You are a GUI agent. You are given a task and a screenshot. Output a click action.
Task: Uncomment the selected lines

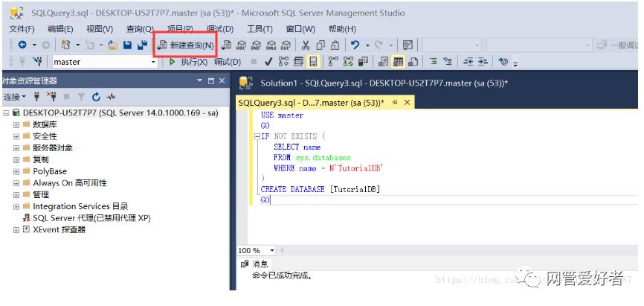click(x=448, y=62)
